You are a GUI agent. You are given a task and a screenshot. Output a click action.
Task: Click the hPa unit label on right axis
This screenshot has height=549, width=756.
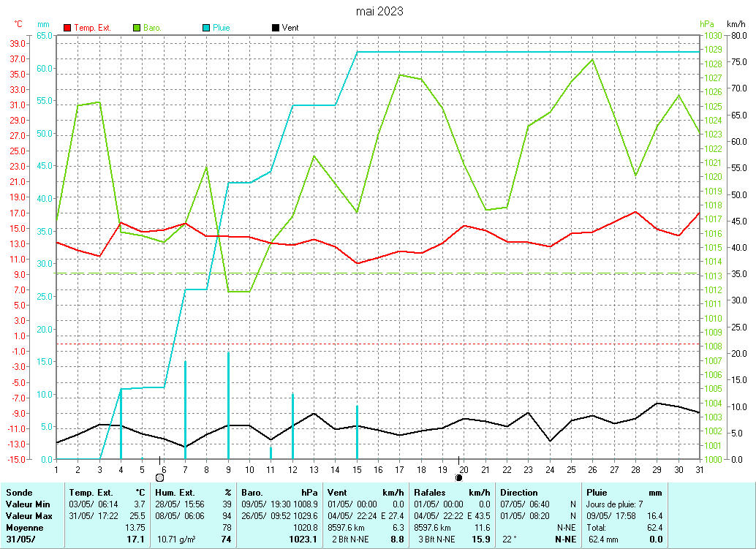pyautogui.click(x=706, y=24)
